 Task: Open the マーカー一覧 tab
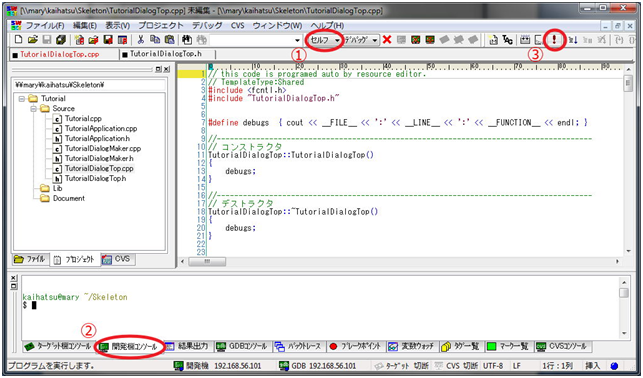508,346
